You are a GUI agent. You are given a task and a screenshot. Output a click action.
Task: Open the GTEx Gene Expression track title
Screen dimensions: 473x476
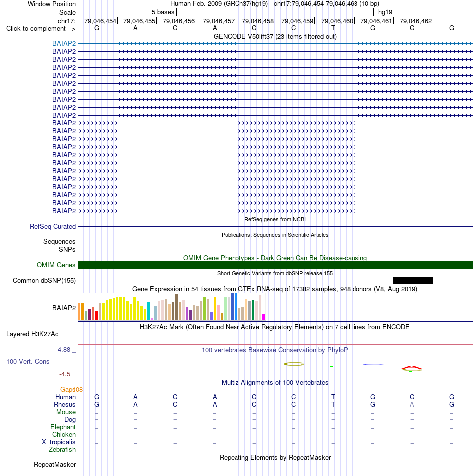[275, 289]
